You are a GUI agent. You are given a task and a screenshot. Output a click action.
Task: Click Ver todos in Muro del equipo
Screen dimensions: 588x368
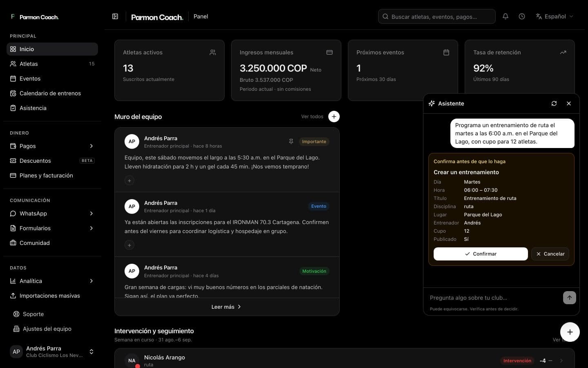(x=312, y=117)
